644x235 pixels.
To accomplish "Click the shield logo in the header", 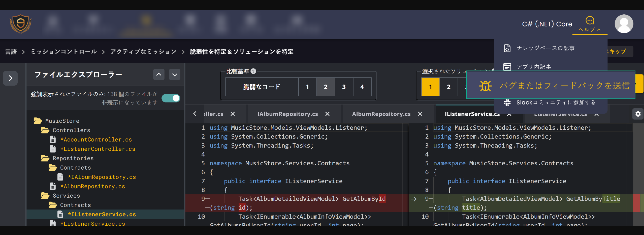I will (21, 24).
